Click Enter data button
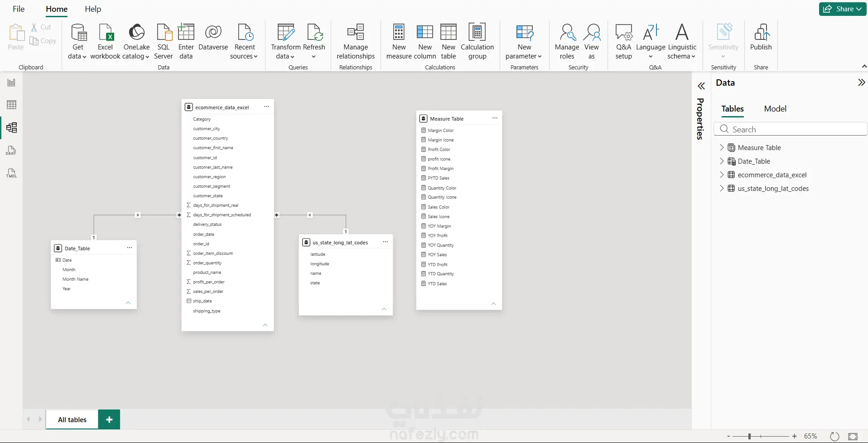The width and height of the screenshot is (868, 443). (186, 42)
